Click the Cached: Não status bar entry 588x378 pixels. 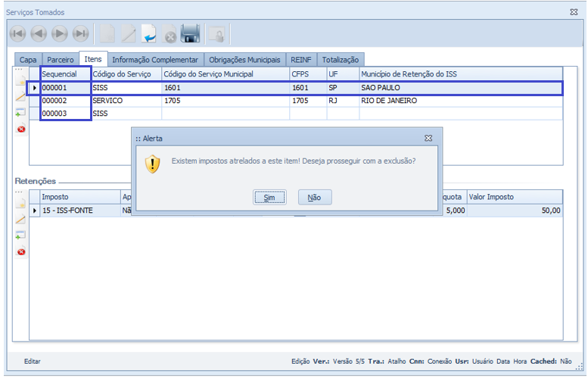(x=551, y=361)
